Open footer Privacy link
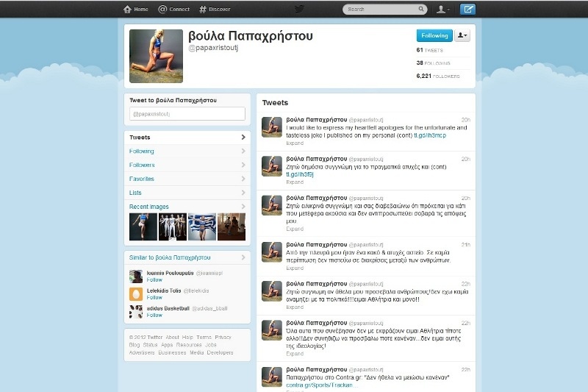Screen dimensions: 588x392 pos(223,338)
